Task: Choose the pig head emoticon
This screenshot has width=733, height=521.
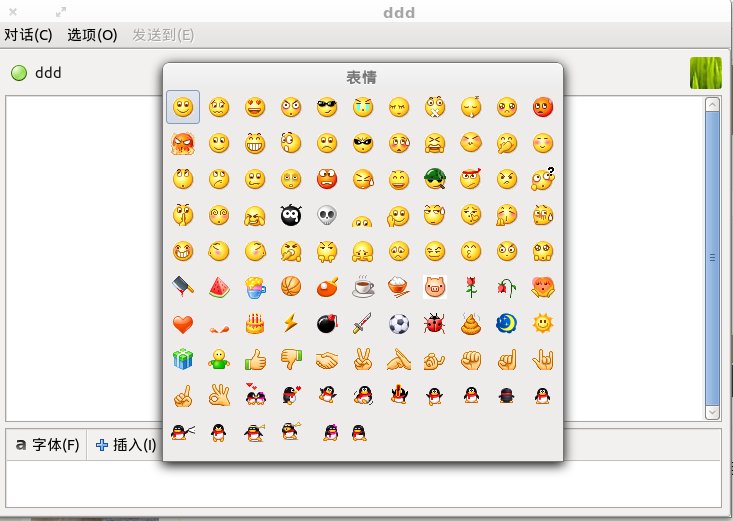Action: point(435,287)
